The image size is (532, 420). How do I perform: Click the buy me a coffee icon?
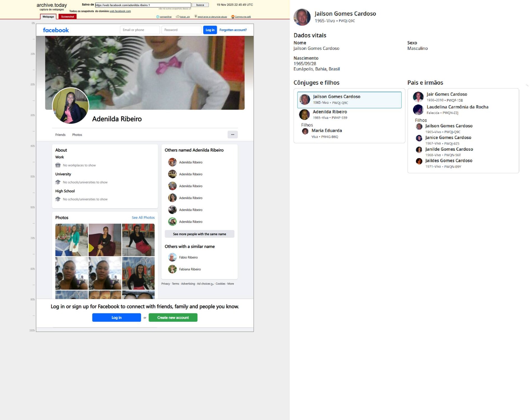coord(233,17)
